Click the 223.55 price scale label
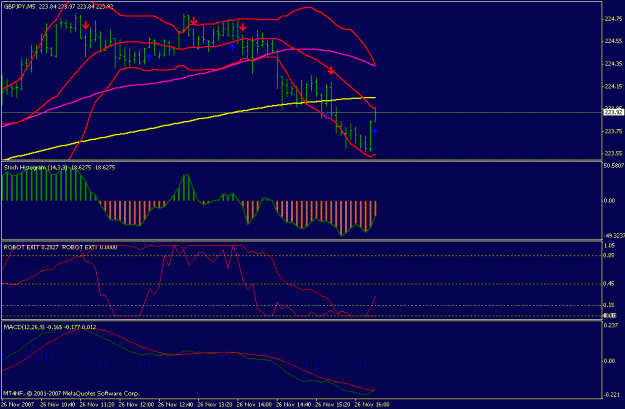 613,153
